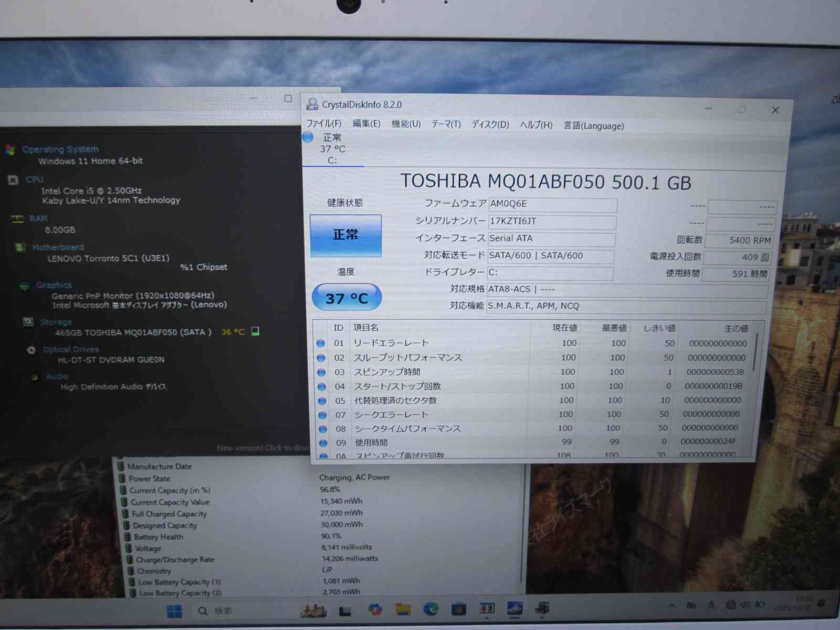This screenshot has height=630, width=840.
Task: Open Microsoft Edge from the taskbar
Action: [x=431, y=609]
